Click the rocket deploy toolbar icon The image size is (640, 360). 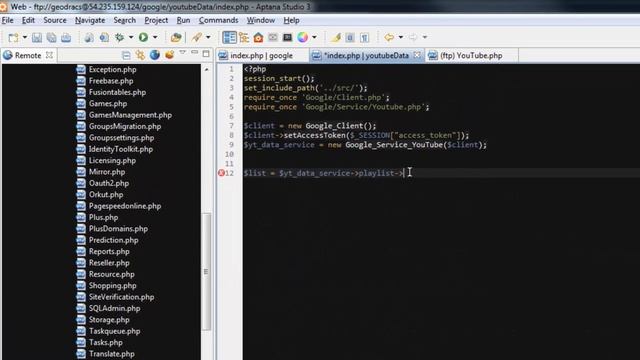(197, 38)
